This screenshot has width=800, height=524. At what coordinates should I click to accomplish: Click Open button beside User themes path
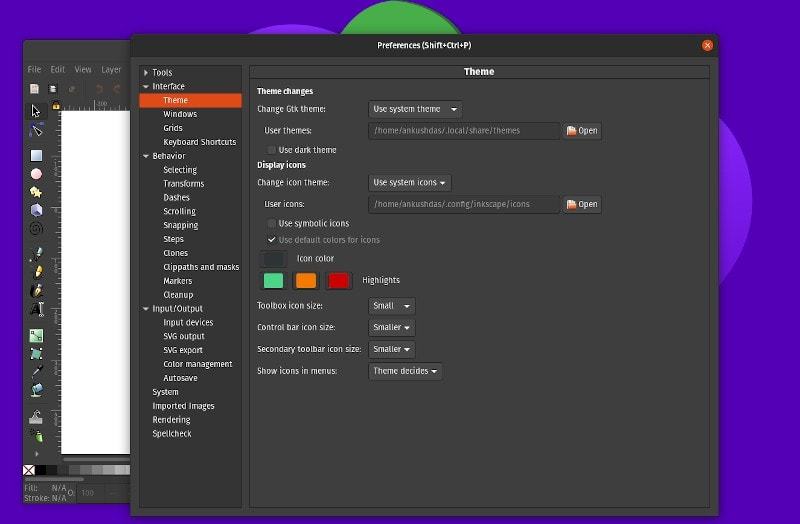click(582, 131)
